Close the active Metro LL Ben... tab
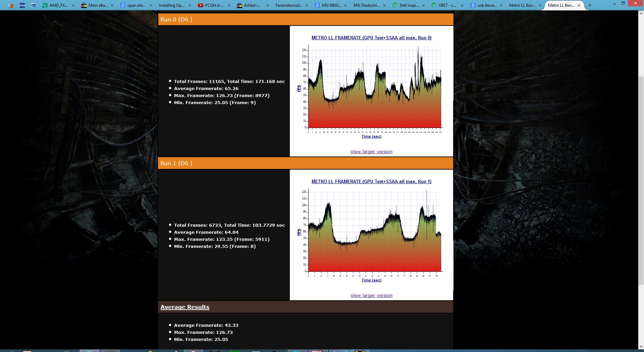This screenshot has height=352, width=644. click(x=579, y=5)
